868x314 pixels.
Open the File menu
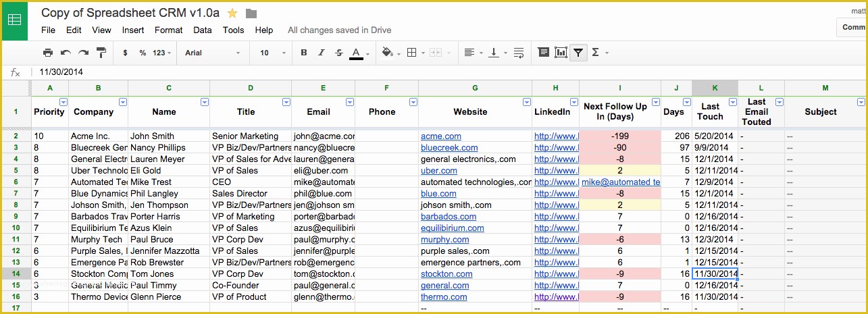tap(48, 30)
